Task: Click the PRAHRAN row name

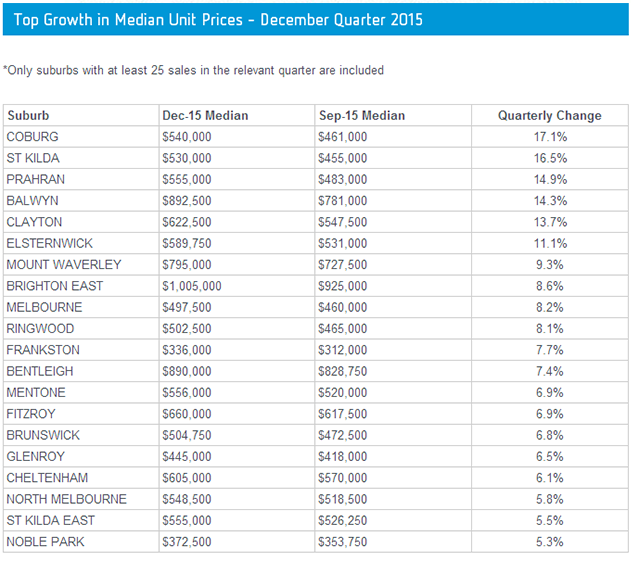Action: (35, 179)
